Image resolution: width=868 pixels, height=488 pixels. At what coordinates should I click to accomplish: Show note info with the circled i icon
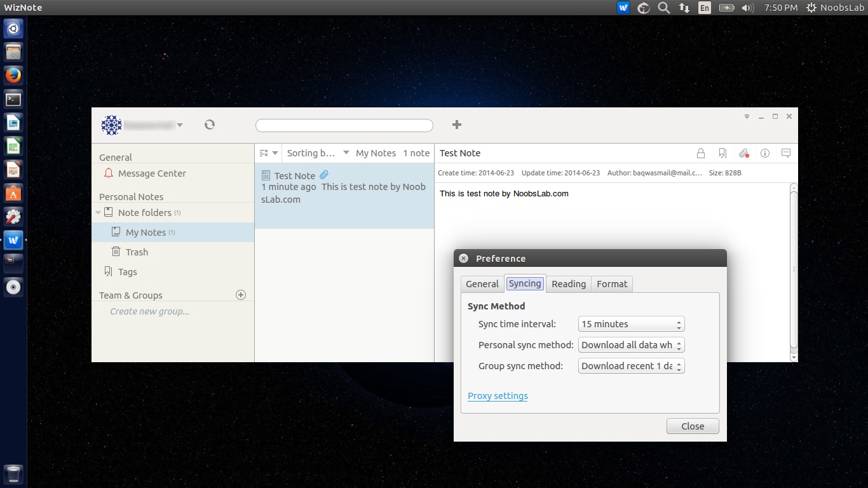(765, 153)
